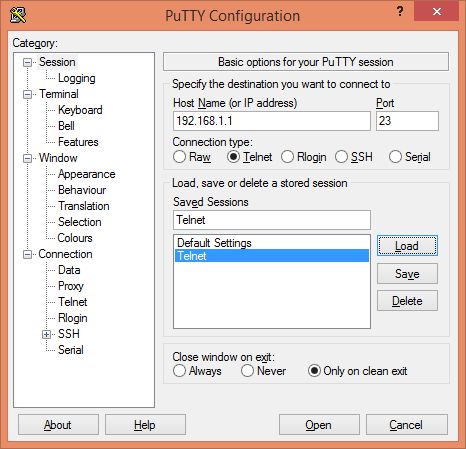Open the Appearance category

click(x=86, y=174)
